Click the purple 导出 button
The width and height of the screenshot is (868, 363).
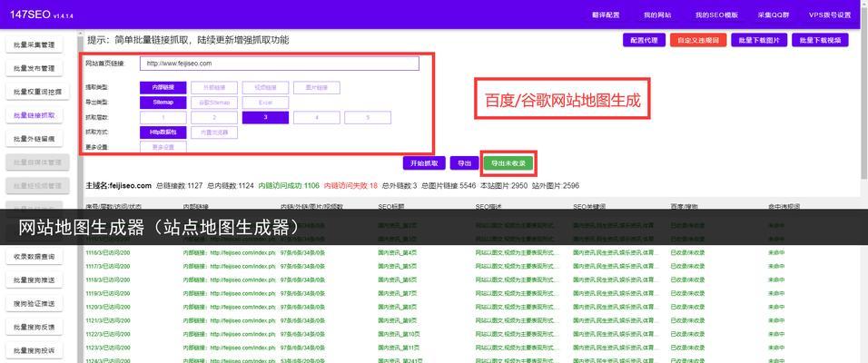point(465,163)
